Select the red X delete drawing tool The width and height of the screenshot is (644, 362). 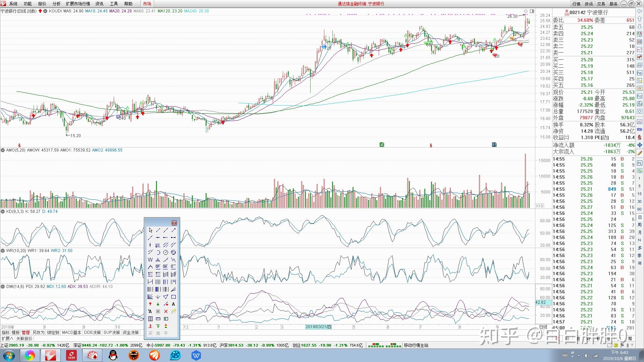point(166,311)
